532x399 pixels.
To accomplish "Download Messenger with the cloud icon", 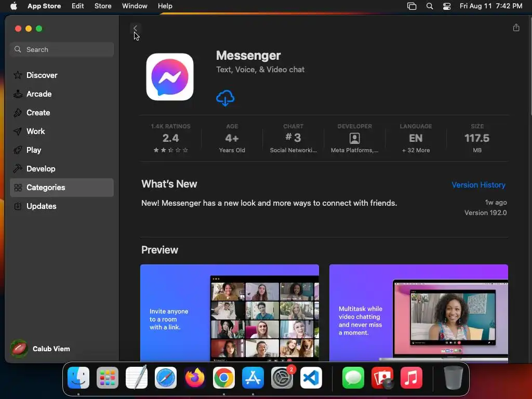I will pyautogui.click(x=225, y=98).
